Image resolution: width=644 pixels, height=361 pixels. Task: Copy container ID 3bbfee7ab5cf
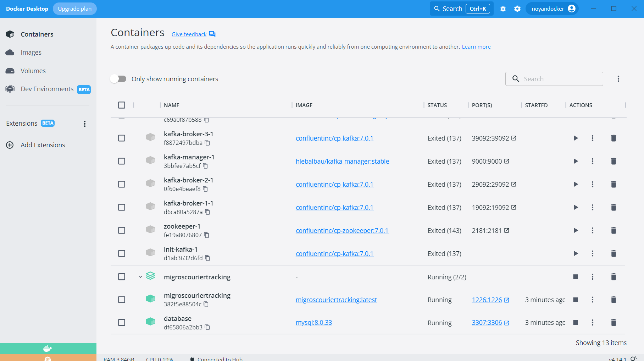205,166
